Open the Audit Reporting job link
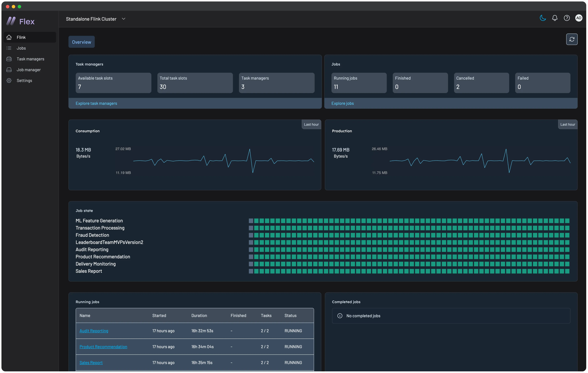The width and height of the screenshot is (588, 373). (94, 331)
